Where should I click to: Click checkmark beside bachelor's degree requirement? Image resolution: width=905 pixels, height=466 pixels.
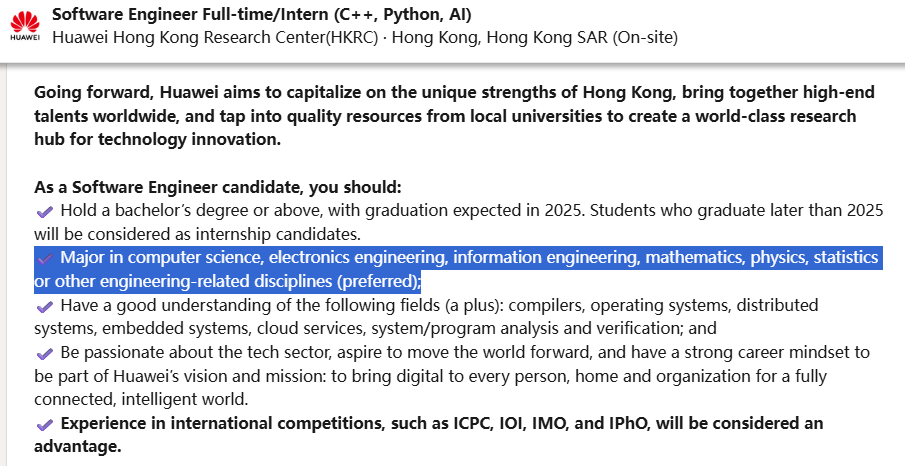click(x=44, y=212)
